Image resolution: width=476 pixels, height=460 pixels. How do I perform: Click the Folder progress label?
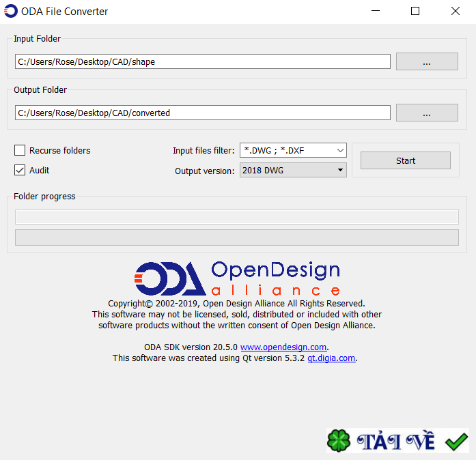44,197
